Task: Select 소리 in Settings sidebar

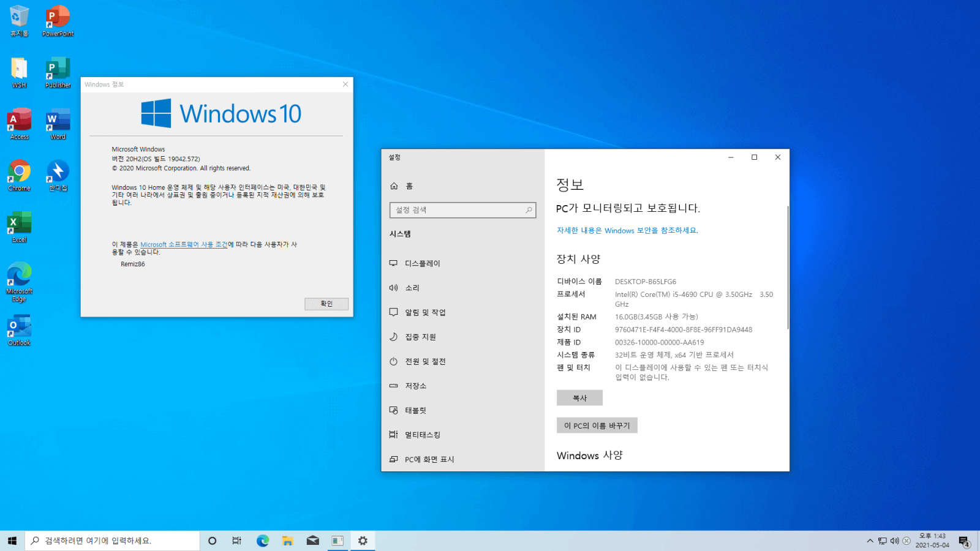Action: 462,288
